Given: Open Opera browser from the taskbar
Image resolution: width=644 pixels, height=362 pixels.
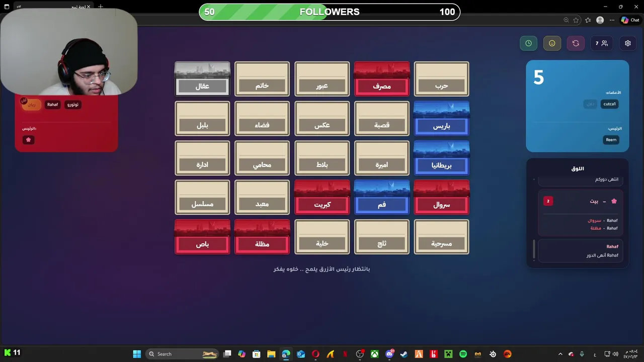Looking at the screenshot, I should (315, 354).
